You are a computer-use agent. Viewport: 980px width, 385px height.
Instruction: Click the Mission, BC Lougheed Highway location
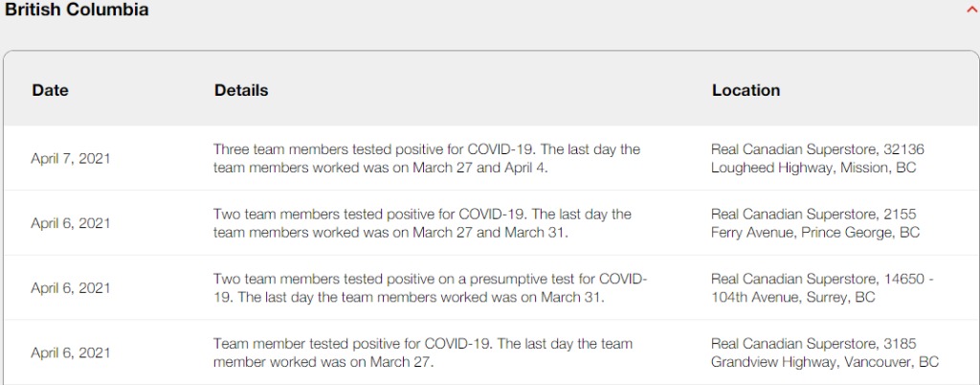click(x=817, y=159)
